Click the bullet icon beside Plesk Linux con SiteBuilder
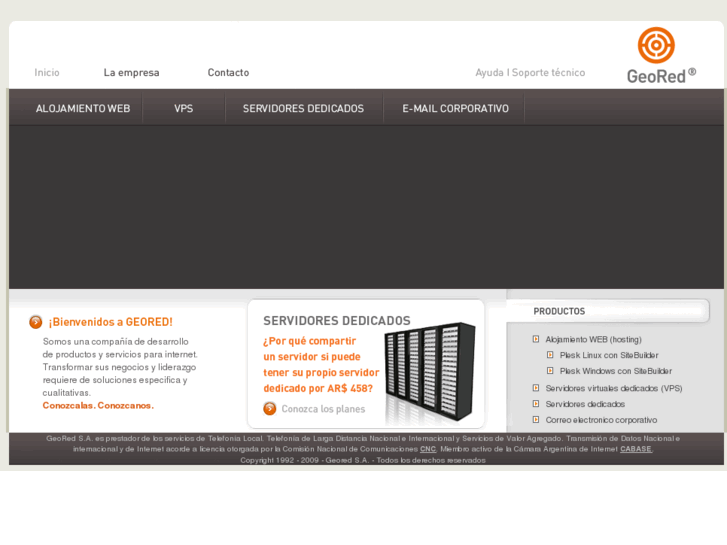Screen dimensions: 727x545 pyautogui.click(x=550, y=355)
